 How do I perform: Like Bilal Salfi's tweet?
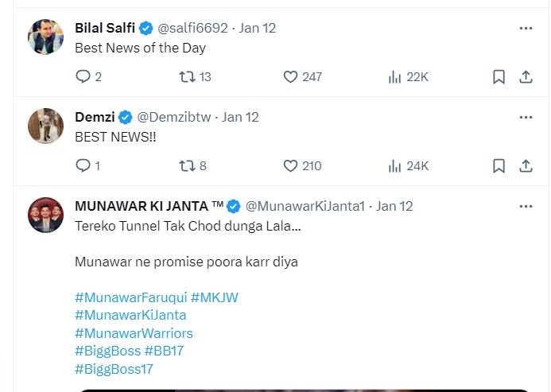pyautogui.click(x=290, y=77)
